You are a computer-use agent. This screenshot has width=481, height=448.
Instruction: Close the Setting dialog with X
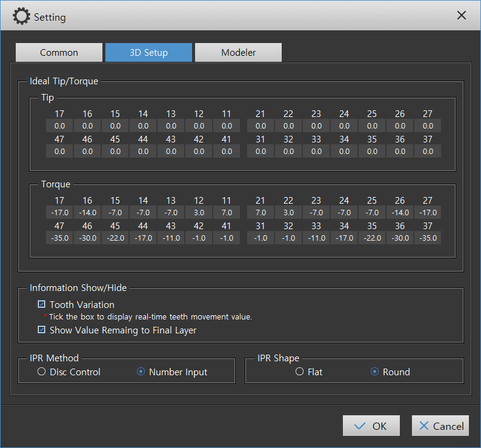click(462, 15)
